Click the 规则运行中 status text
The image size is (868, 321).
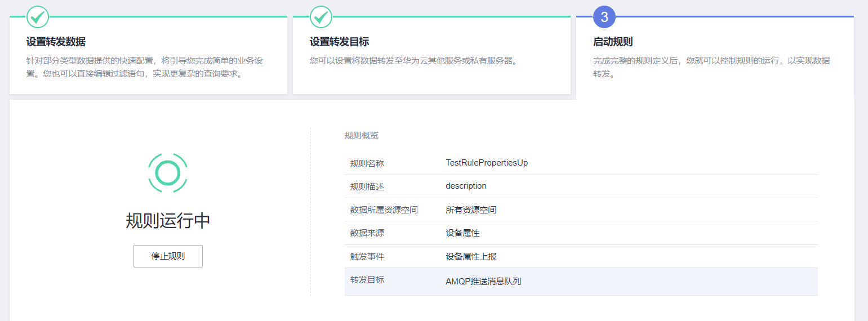[168, 221]
